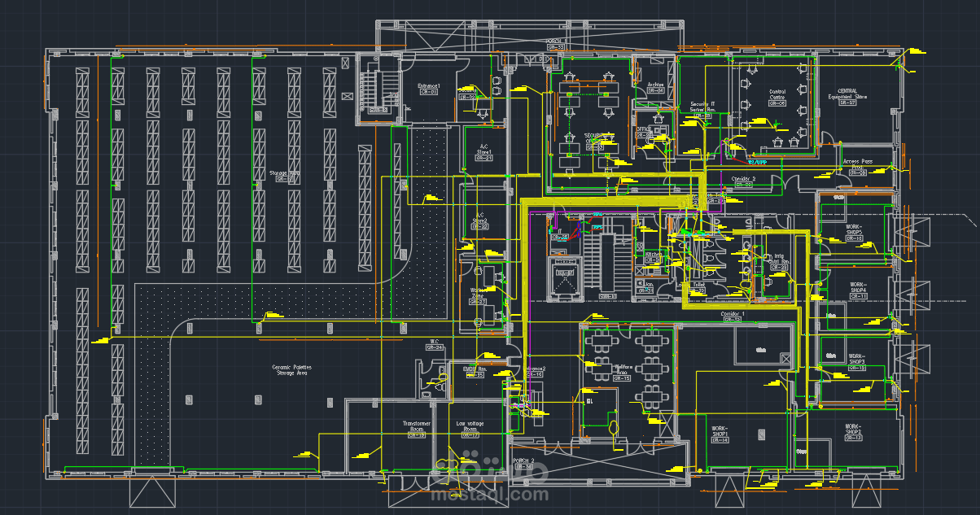Select the Storage Area GR-17 label

[x=285, y=177]
